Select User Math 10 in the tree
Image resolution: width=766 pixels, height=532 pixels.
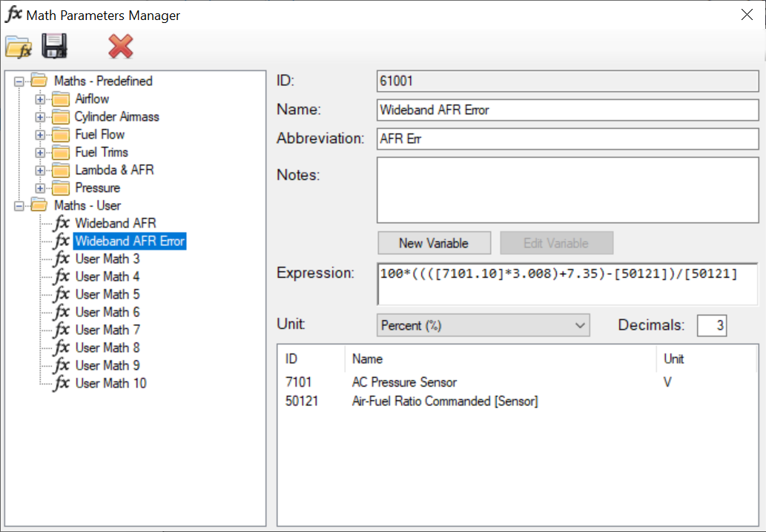click(111, 383)
